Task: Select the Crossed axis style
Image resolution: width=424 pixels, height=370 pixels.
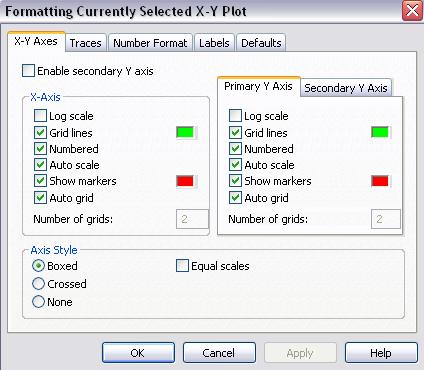Action: click(38, 284)
